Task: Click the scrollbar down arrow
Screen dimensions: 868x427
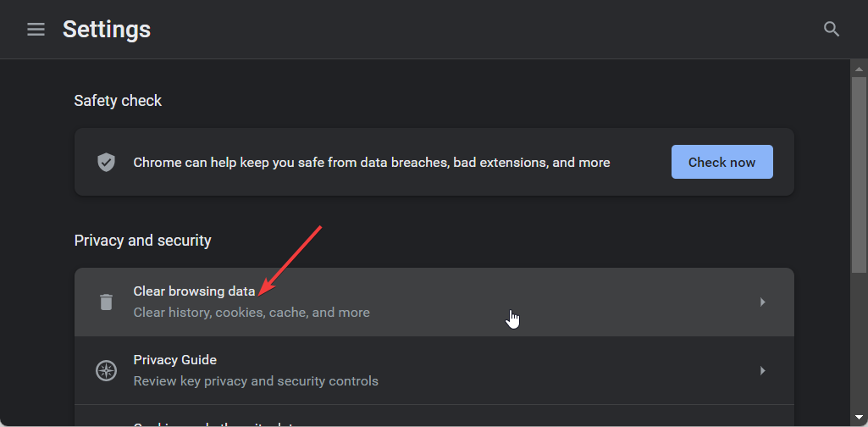Action: (858, 418)
